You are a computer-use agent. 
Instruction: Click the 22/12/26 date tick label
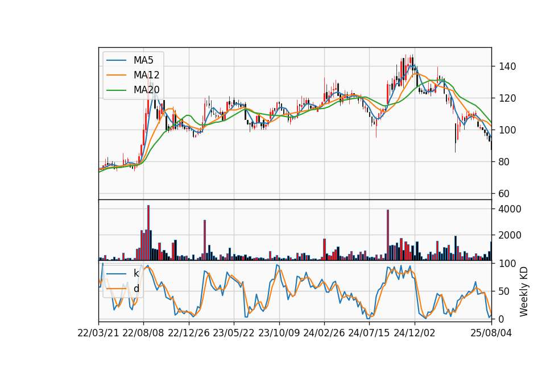tap(189, 333)
